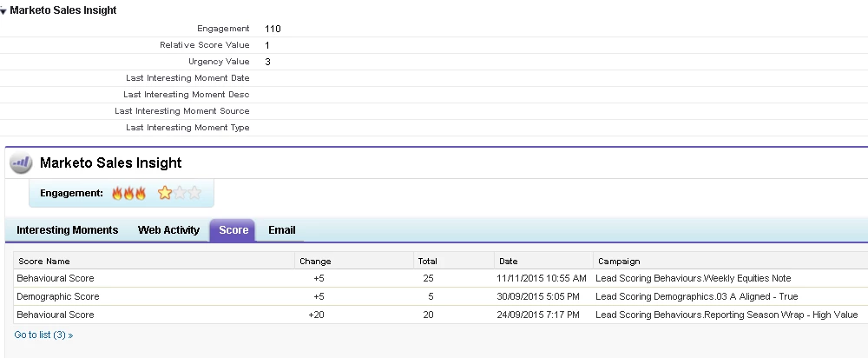
Task: Click the Urgency Value of 3
Action: point(267,62)
